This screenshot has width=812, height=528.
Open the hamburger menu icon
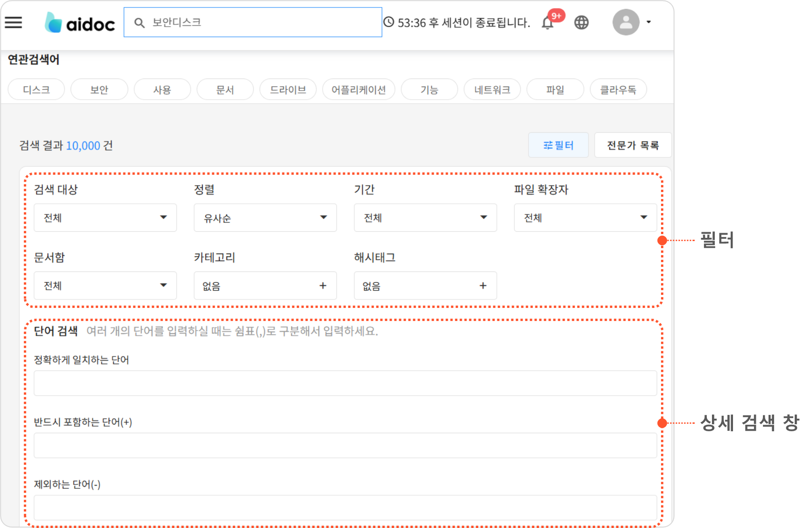pyautogui.click(x=14, y=22)
